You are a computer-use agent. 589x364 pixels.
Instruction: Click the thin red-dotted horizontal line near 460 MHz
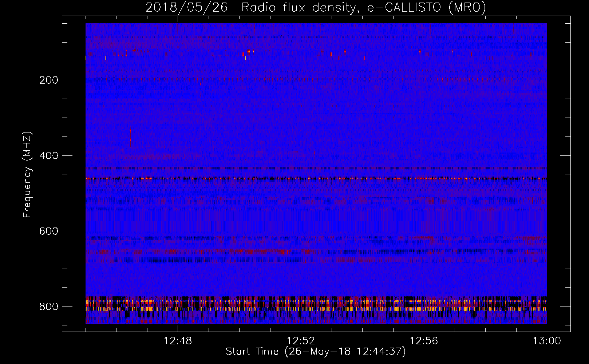316,178
